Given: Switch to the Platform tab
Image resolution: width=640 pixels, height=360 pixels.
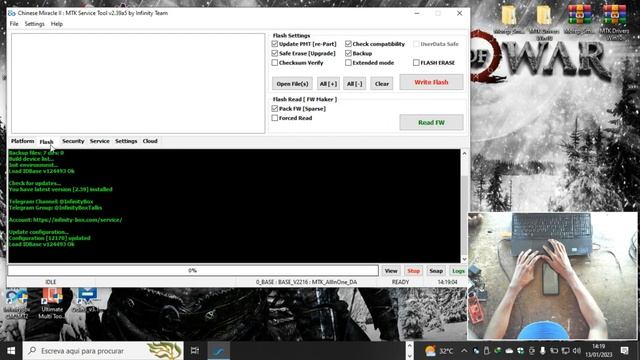Looking at the screenshot, I should (x=22, y=141).
